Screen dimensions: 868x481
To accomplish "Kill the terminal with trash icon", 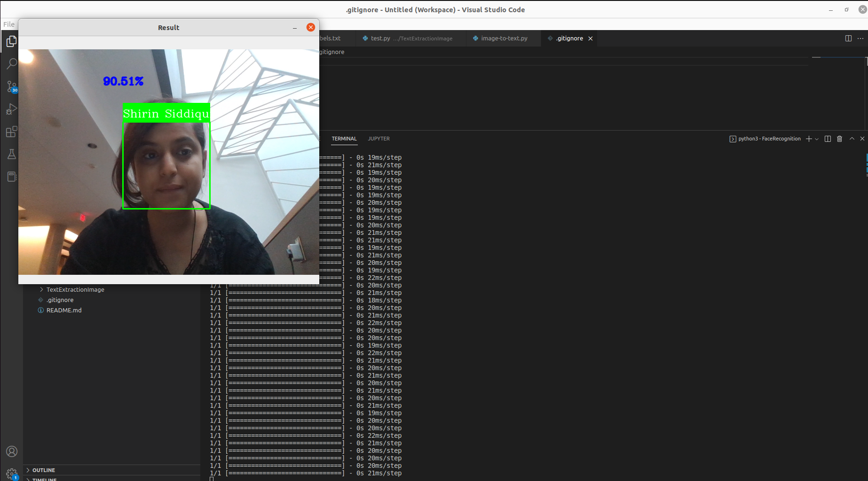I will 839,139.
